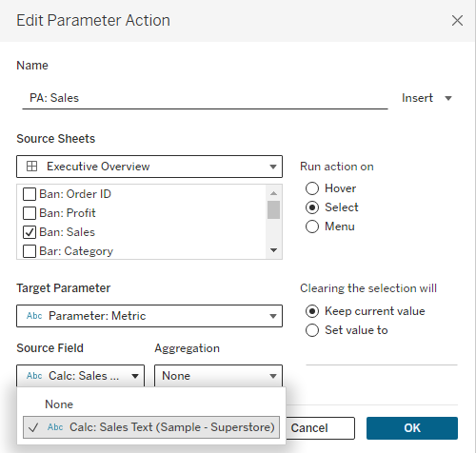Click the Insert dropdown arrow beside name field
Viewport: 476px width, 453px height.
[448, 98]
